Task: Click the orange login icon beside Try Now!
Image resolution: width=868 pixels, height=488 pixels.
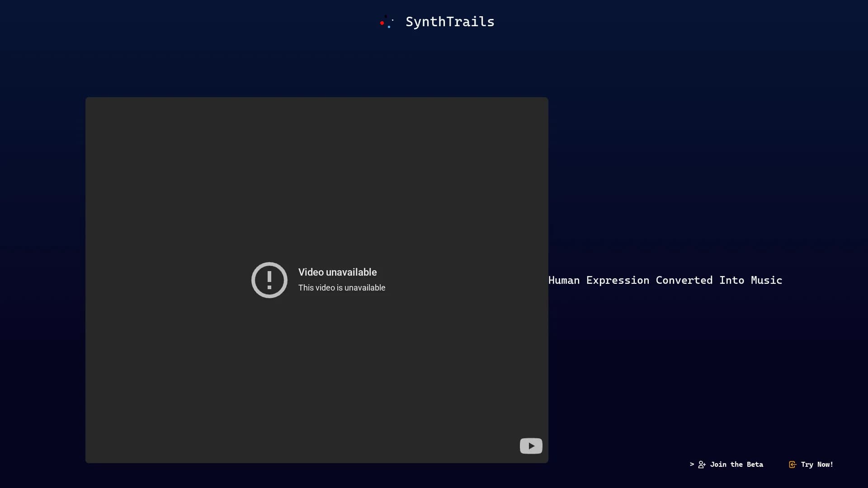Action: [793, 465]
